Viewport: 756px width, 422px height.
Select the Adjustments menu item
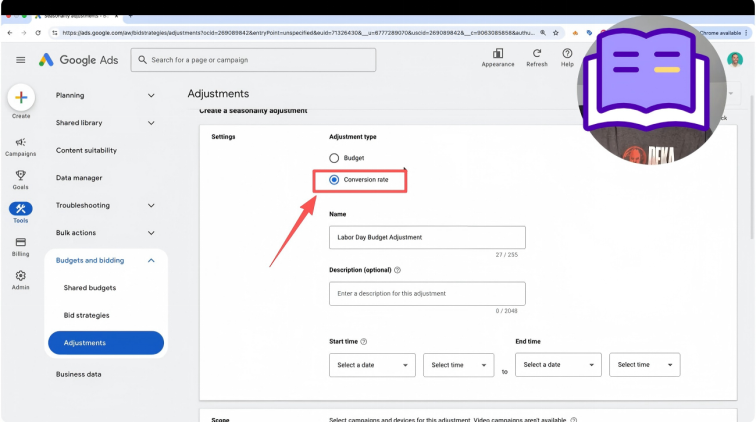tap(106, 343)
